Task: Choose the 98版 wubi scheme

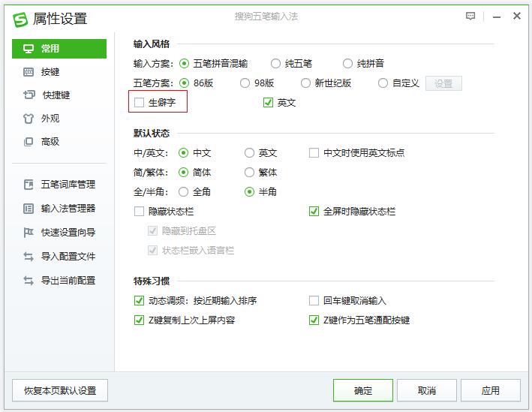Action: click(245, 83)
